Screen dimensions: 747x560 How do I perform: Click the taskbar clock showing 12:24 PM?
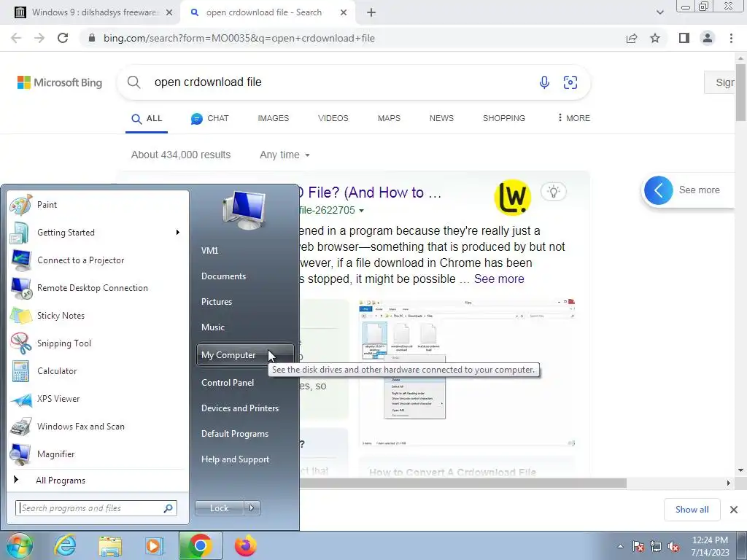tap(710, 546)
